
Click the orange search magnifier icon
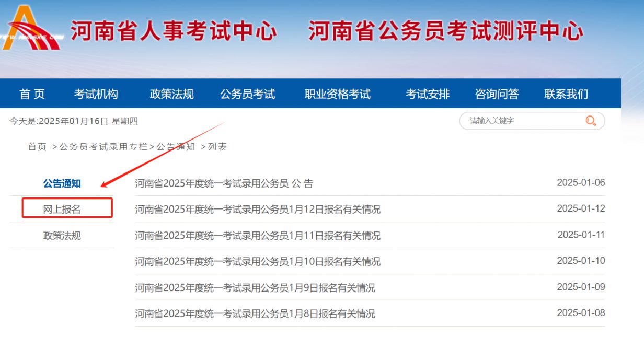tap(591, 121)
